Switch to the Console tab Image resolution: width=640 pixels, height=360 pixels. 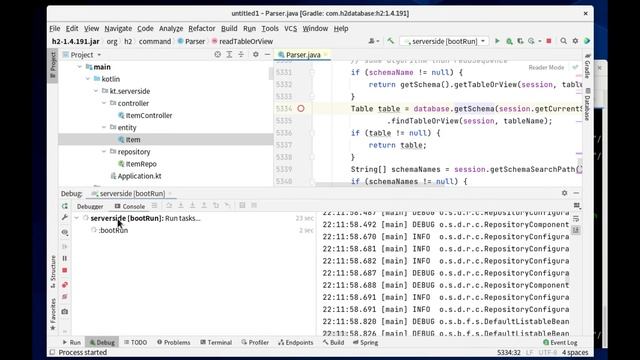click(x=130, y=206)
